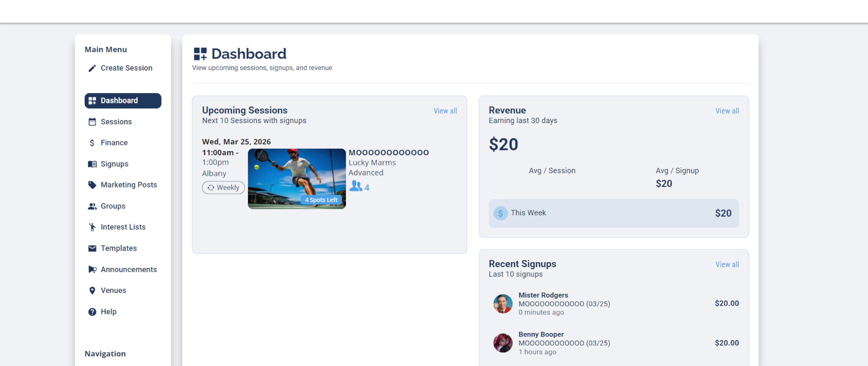Open Sessions from the main menu
Viewport: 868px width, 366px height.
pyautogui.click(x=123, y=122)
